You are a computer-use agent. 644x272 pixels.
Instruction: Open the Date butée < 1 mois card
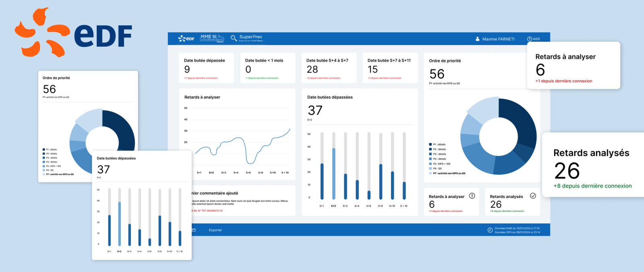click(268, 68)
